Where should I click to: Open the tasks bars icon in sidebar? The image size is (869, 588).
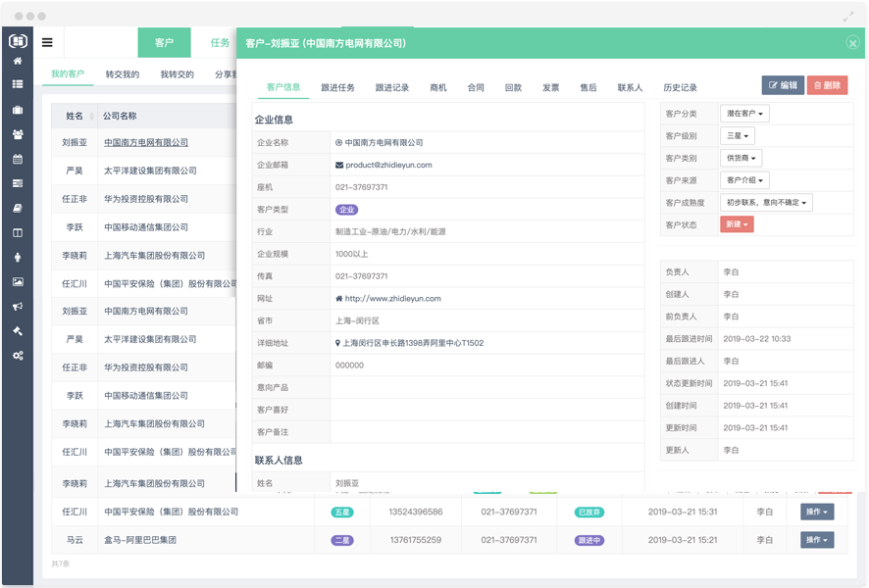pyautogui.click(x=18, y=183)
